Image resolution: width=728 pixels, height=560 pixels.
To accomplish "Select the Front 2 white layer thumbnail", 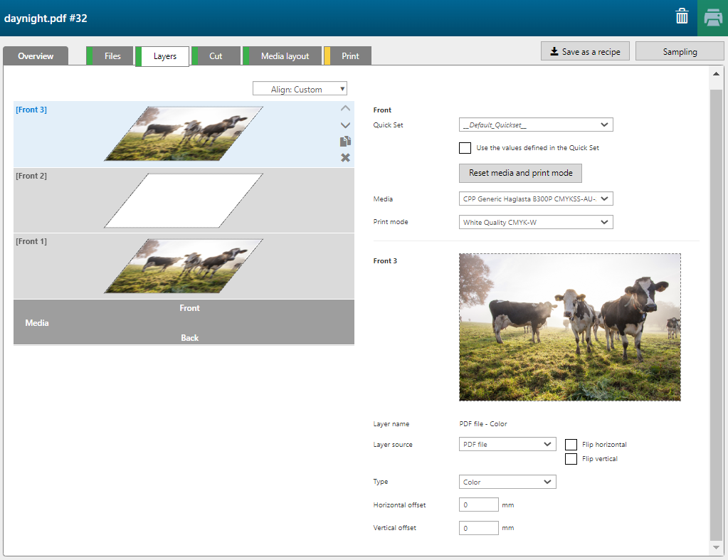I will coord(184,201).
